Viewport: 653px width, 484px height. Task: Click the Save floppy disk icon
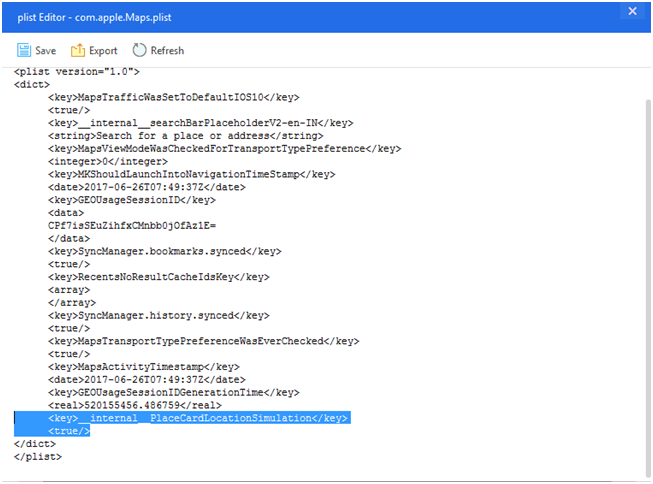[24, 50]
